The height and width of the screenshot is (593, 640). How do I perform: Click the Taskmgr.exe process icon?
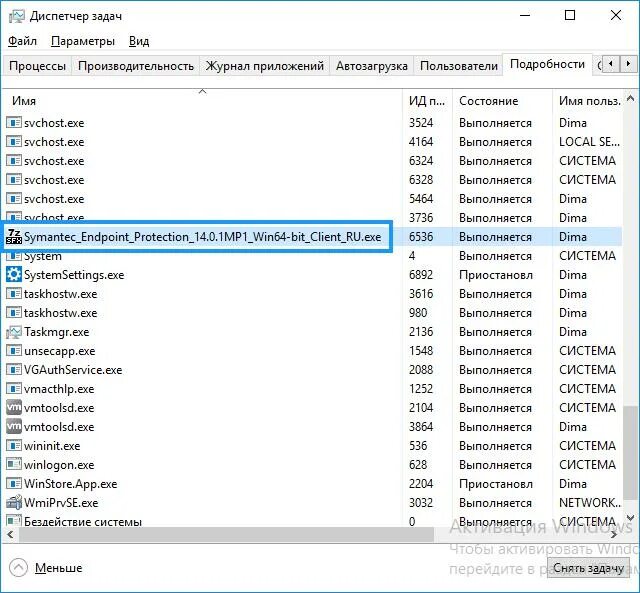pos(14,332)
